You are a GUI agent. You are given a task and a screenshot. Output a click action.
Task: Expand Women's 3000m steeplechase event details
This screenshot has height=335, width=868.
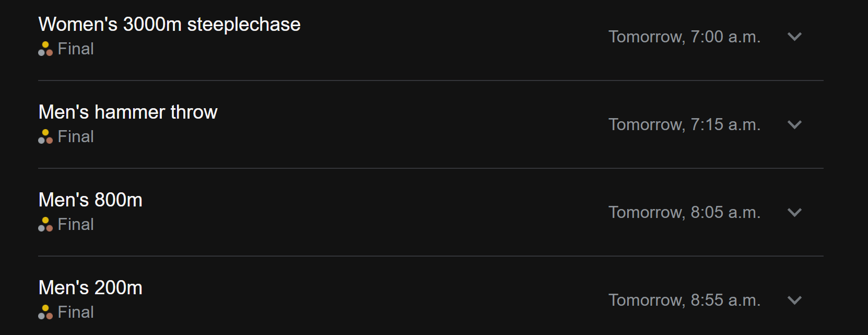(794, 37)
